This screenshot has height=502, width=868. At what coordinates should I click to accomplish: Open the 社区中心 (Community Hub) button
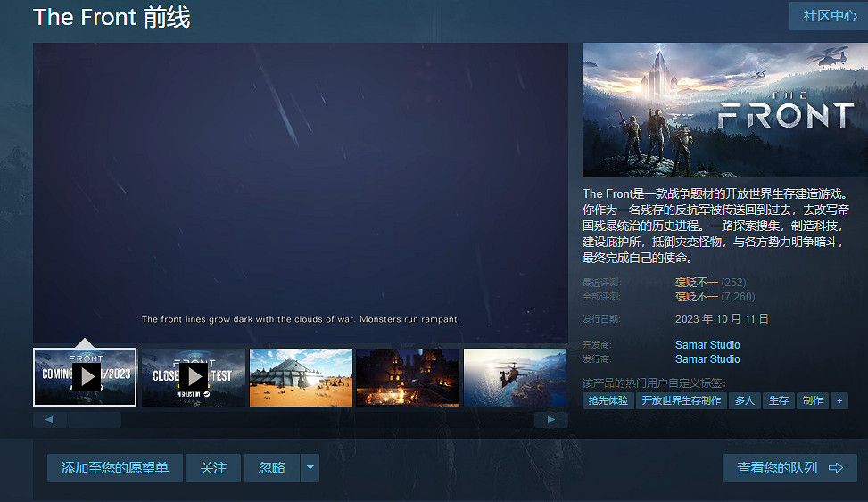click(830, 16)
